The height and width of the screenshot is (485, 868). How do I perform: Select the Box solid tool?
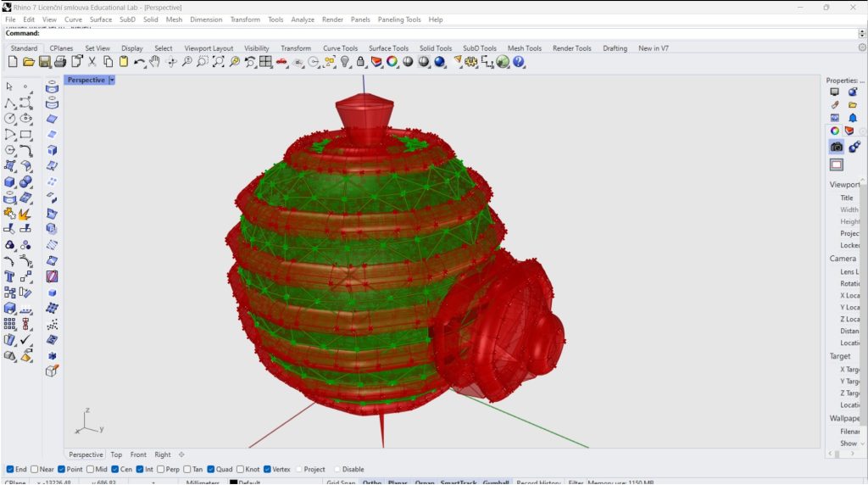tap(9, 181)
